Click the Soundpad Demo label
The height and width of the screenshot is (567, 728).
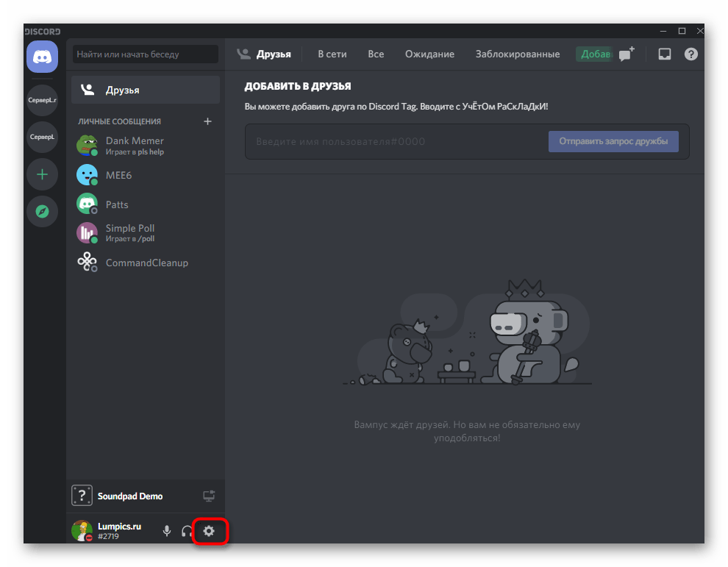[x=130, y=496]
